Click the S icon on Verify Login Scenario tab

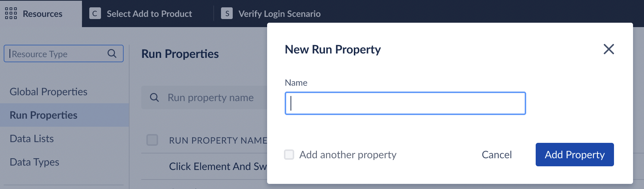tap(227, 14)
